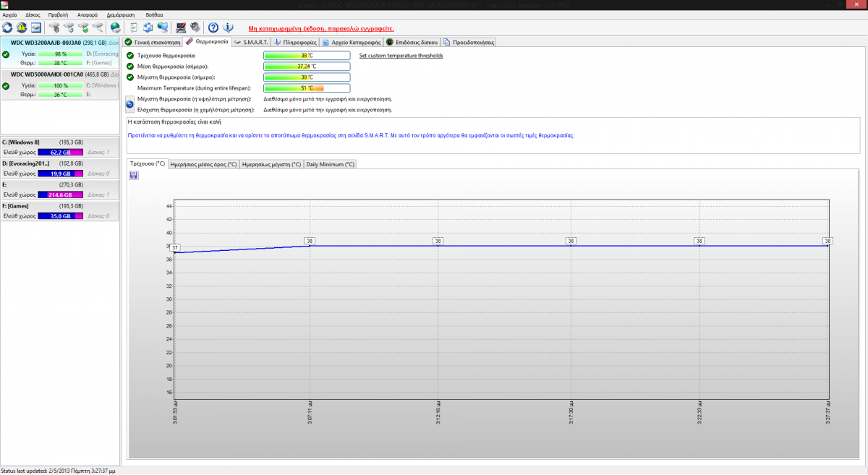Open the Προβολή menu
868x475 pixels.
pos(59,14)
